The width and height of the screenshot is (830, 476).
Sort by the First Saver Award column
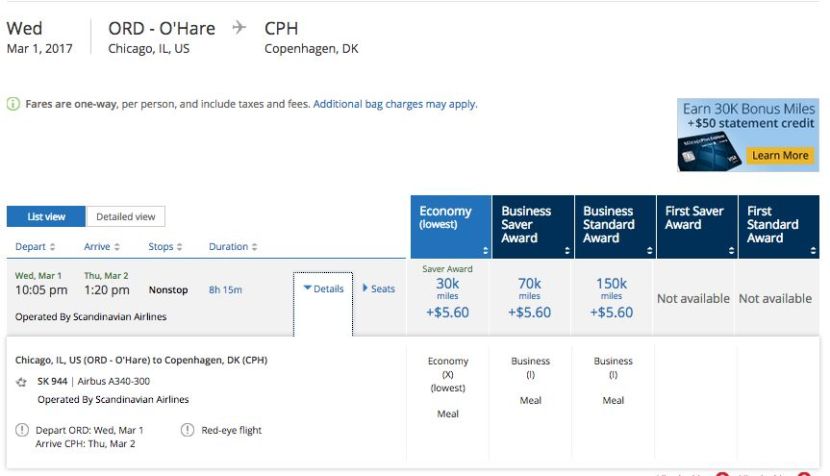(694, 225)
